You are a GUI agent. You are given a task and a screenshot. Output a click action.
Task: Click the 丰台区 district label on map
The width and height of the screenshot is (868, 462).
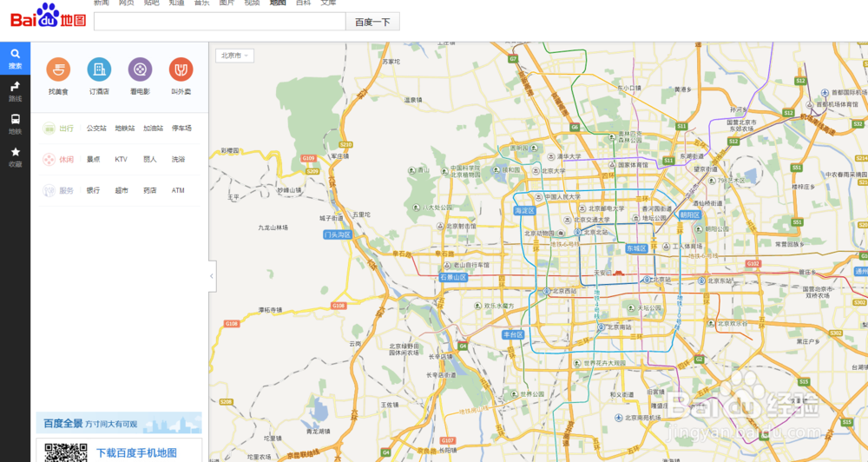tap(513, 334)
